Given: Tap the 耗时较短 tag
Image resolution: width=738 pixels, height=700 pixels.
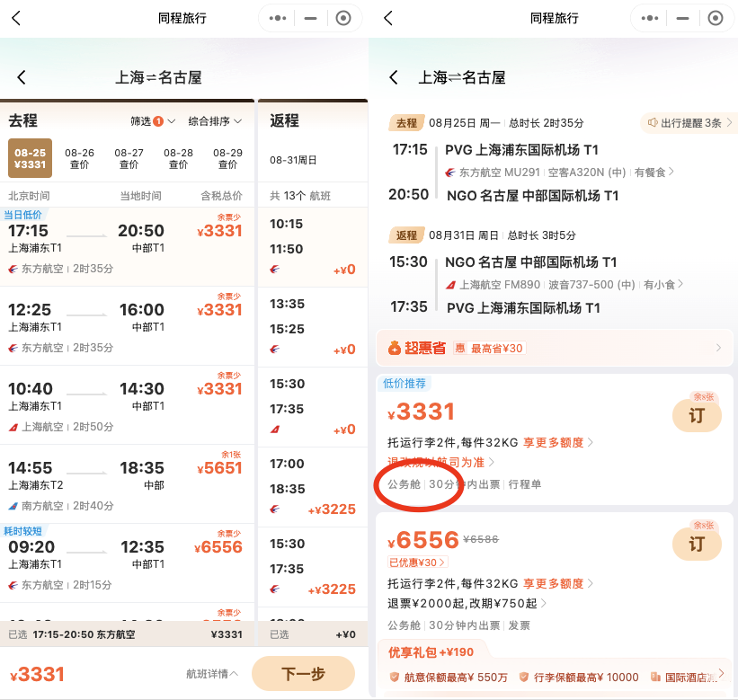Looking at the screenshot, I should [22, 531].
